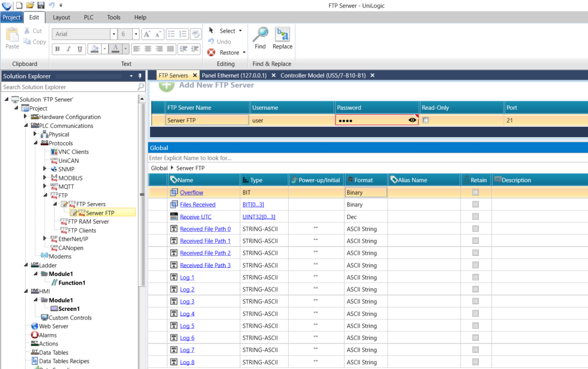Click the clear formatting icon in Text group

point(196,34)
